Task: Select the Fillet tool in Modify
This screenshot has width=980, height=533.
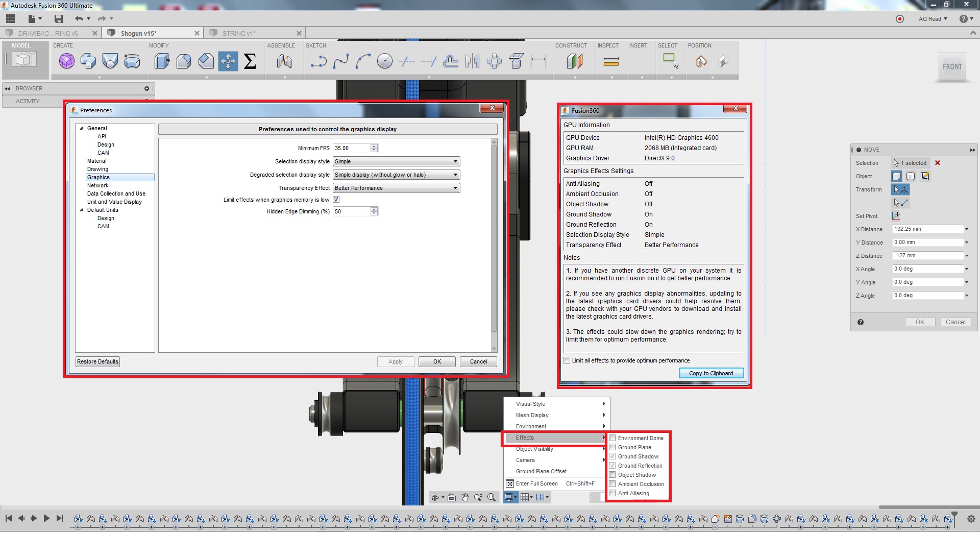Action: tap(184, 62)
